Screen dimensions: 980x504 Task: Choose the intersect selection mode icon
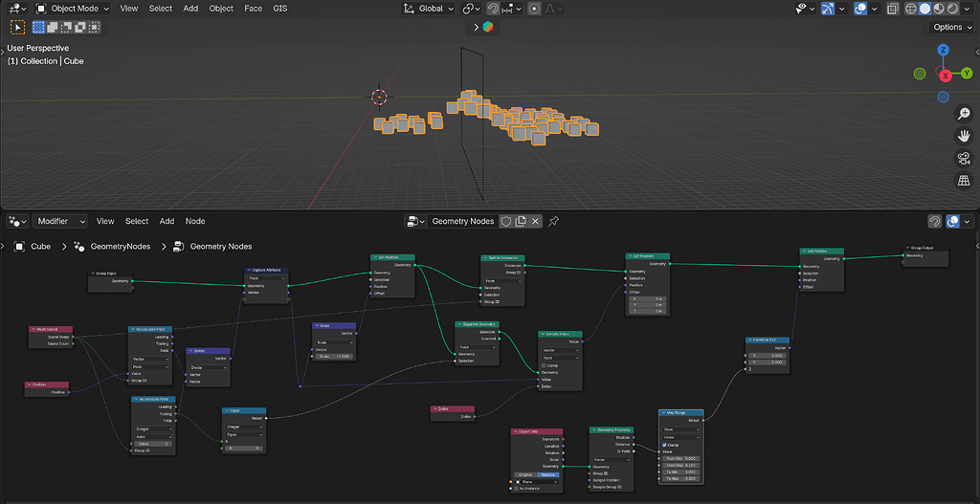pyautogui.click(x=94, y=28)
